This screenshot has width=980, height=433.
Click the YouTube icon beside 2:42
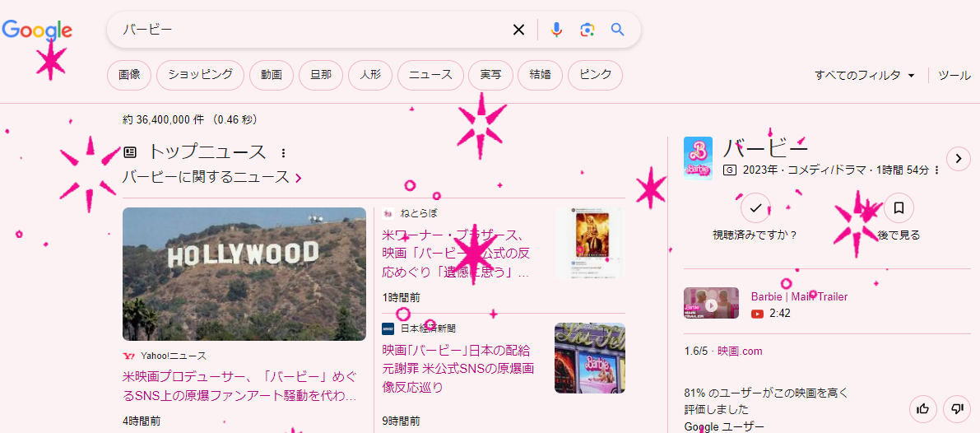tap(758, 314)
